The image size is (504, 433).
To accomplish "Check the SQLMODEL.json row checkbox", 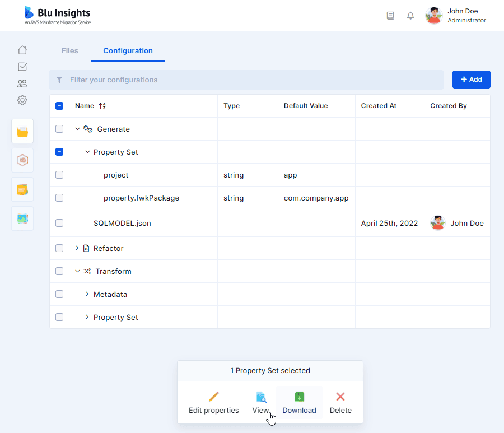I will pyautogui.click(x=59, y=223).
